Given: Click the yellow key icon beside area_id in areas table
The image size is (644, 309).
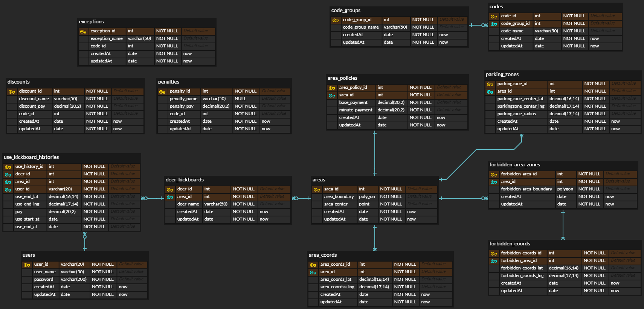Looking at the screenshot, I should click(x=317, y=190).
